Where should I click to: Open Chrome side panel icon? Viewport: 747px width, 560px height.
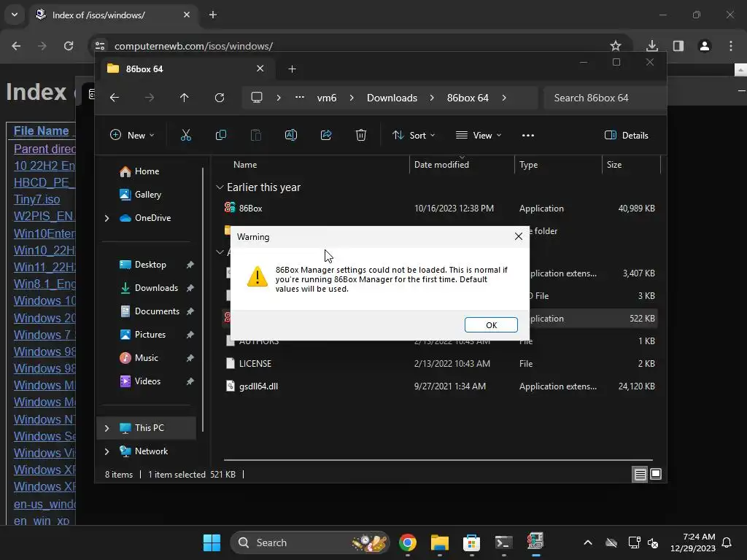(x=678, y=46)
